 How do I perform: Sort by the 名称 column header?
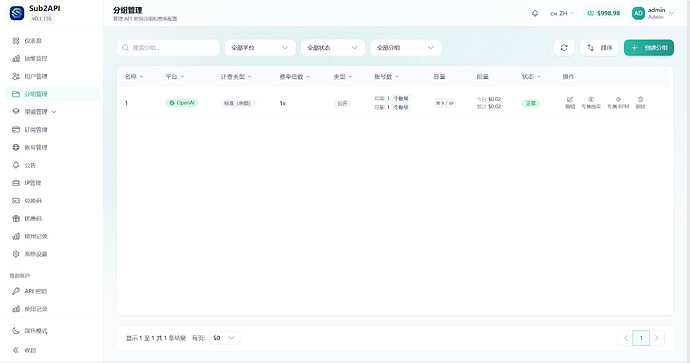[x=134, y=77]
